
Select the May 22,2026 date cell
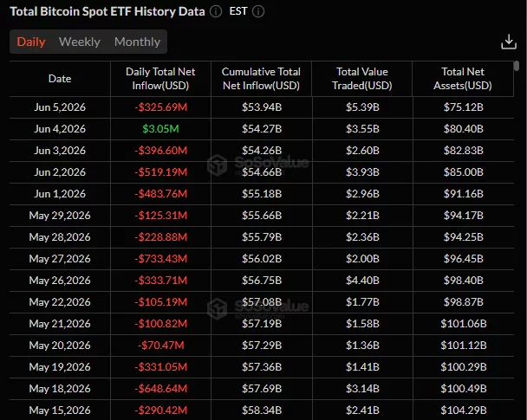coord(60,302)
